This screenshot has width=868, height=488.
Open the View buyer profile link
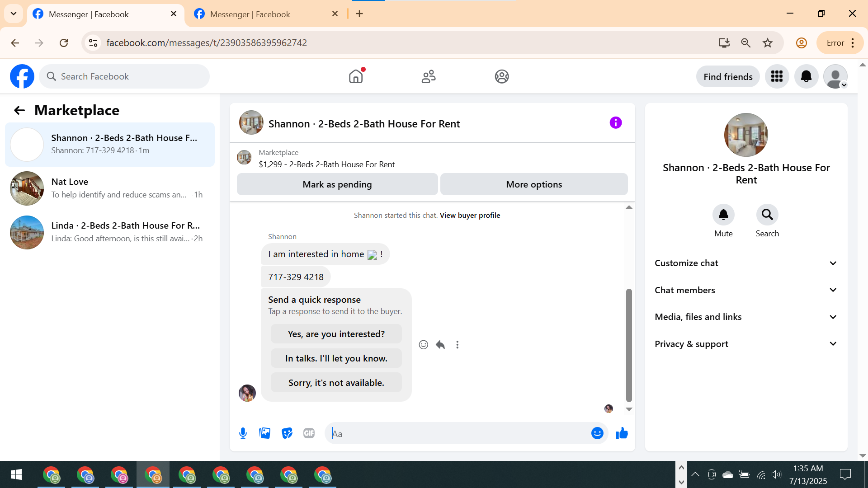pos(470,216)
